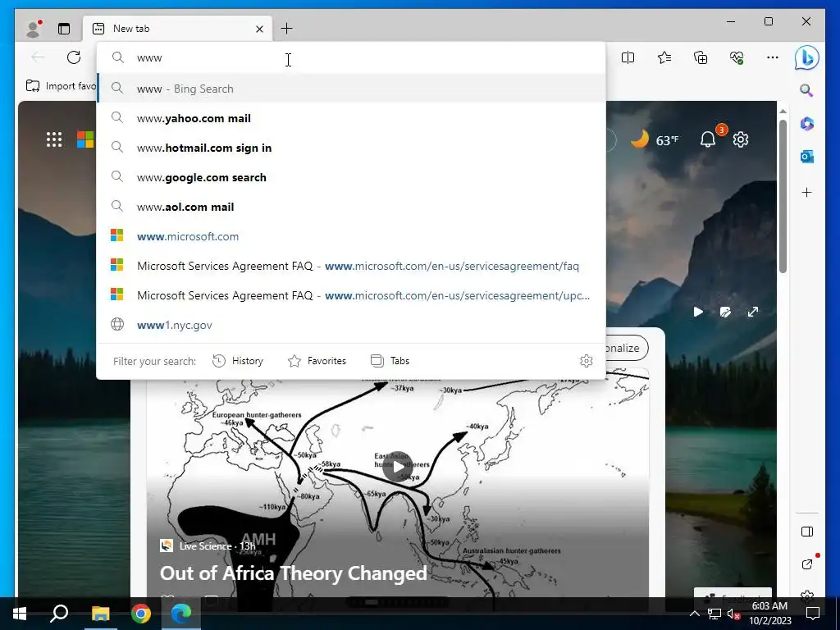Open the Action Center notification icon

click(813, 614)
